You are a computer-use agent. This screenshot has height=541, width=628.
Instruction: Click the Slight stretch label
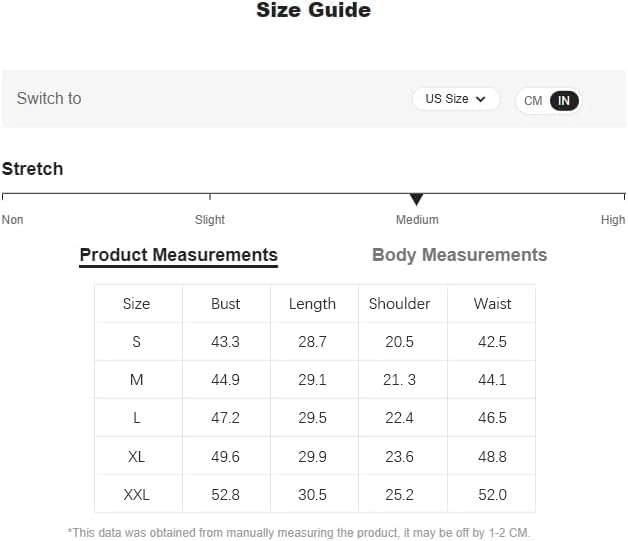coord(210,220)
